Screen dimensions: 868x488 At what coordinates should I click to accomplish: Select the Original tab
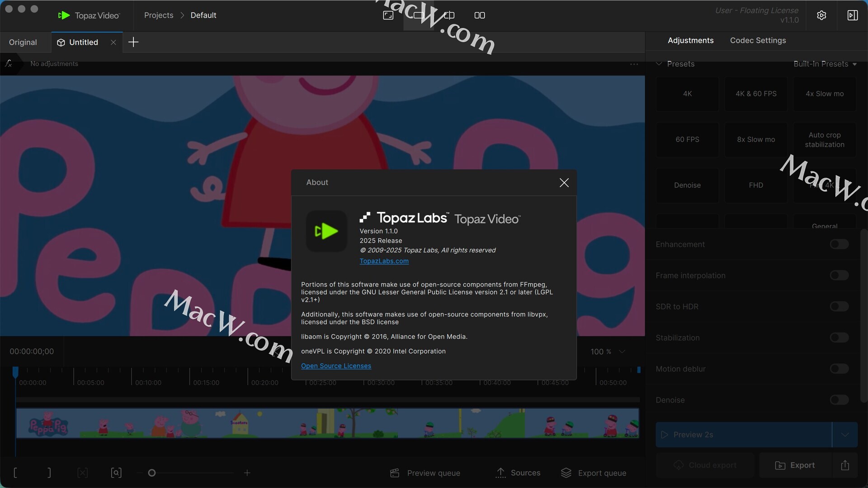click(x=23, y=42)
